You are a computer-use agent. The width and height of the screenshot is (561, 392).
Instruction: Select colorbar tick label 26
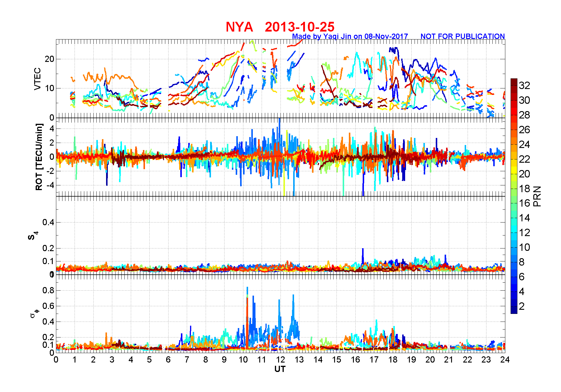[524, 130]
